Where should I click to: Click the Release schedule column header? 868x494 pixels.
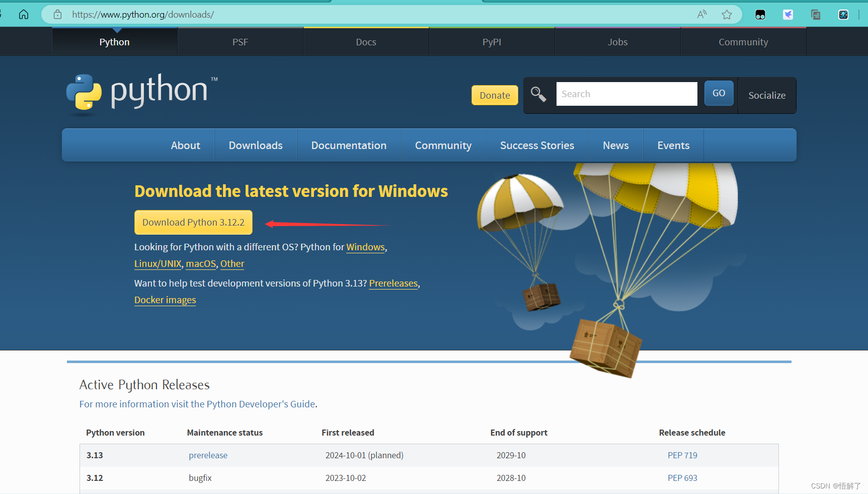(x=692, y=433)
